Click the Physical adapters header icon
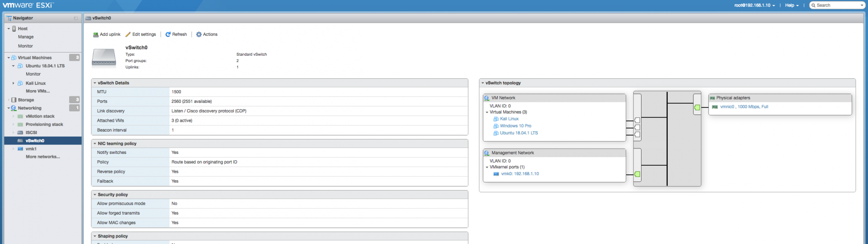Image resolution: width=868 pixels, height=244 pixels. [x=712, y=98]
